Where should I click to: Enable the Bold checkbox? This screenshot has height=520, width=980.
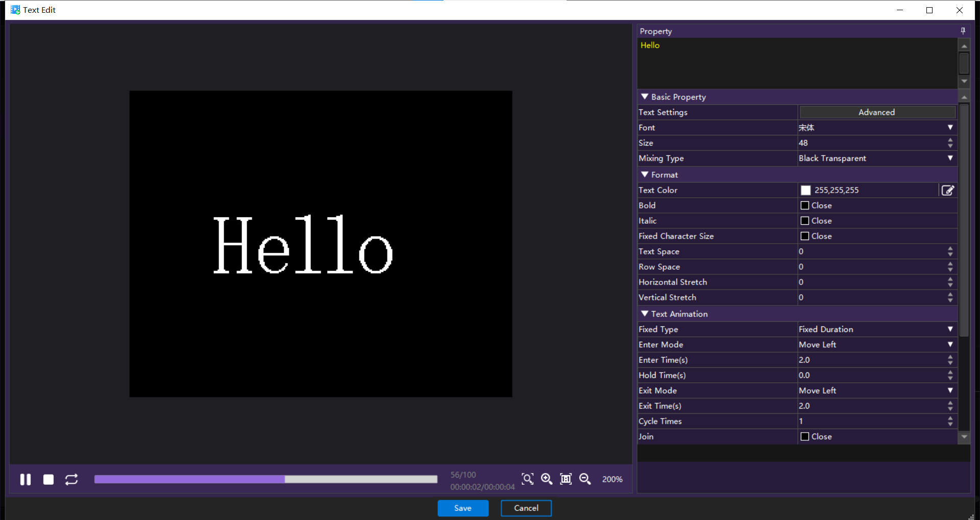coord(805,205)
